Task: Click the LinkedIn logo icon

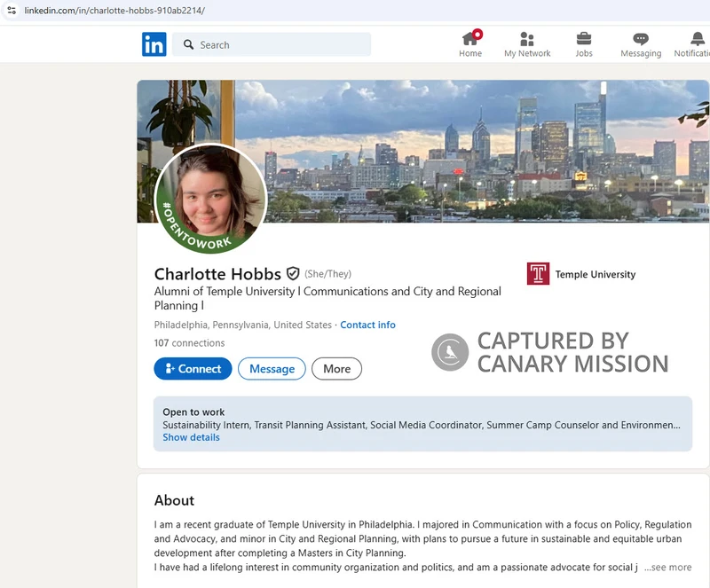Action: click(x=154, y=44)
